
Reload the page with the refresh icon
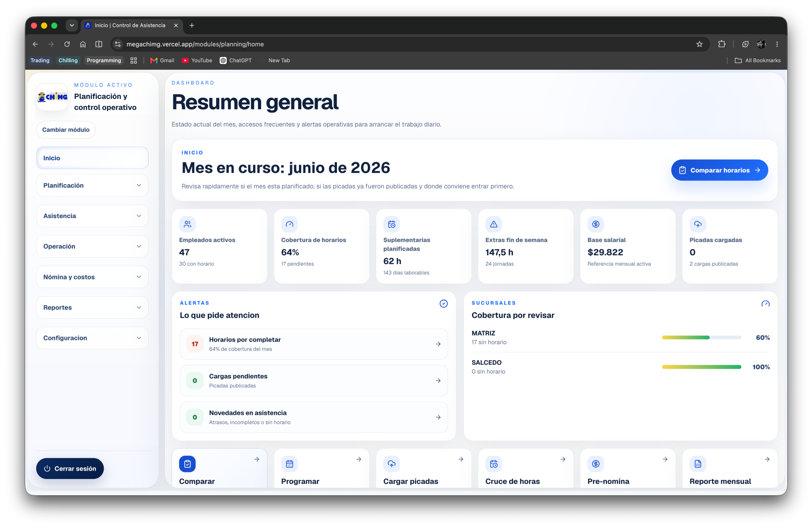coord(67,44)
